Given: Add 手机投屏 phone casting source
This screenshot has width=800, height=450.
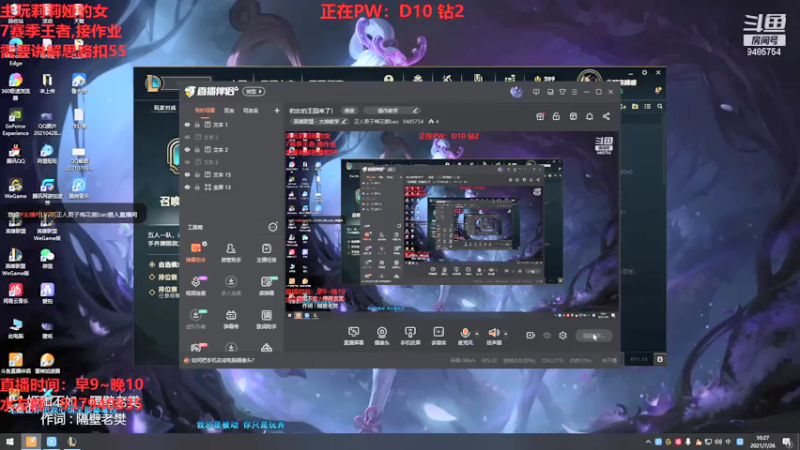Looking at the screenshot, I should (410, 336).
